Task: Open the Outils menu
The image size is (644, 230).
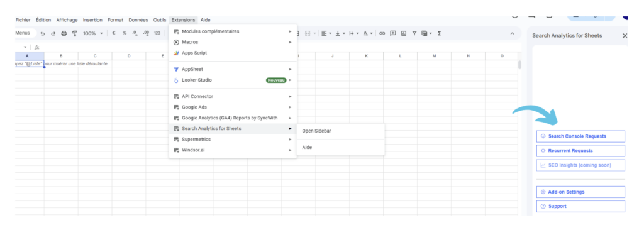Action: click(x=160, y=19)
